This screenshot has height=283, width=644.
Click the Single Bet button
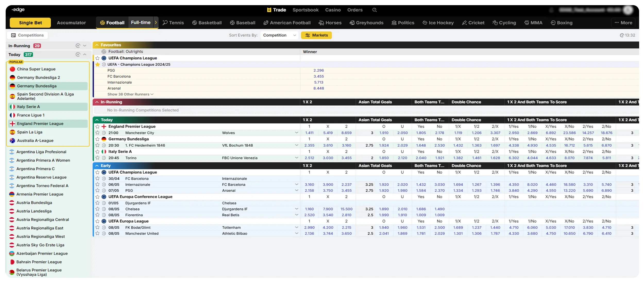[x=30, y=23]
